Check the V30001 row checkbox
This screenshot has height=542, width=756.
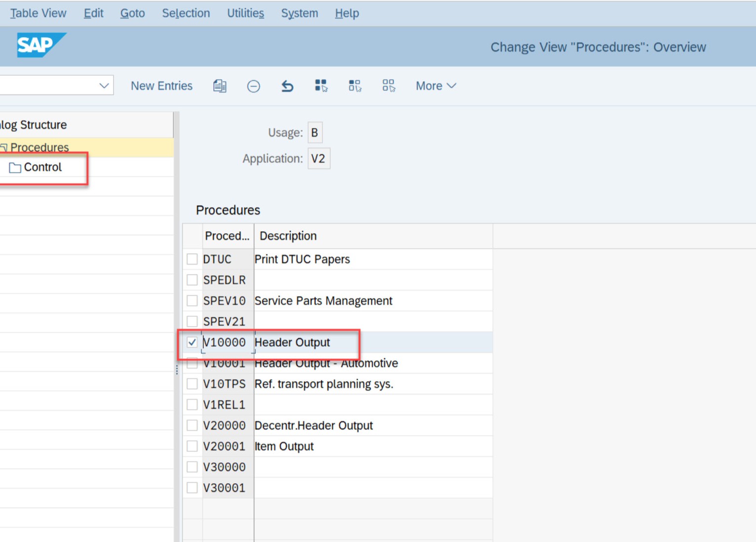(x=192, y=487)
